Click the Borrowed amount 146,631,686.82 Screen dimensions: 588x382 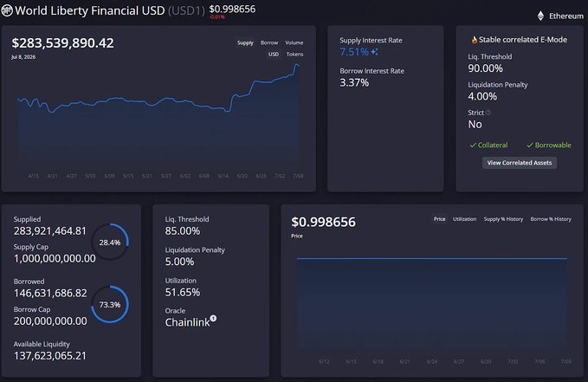click(50, 293)
